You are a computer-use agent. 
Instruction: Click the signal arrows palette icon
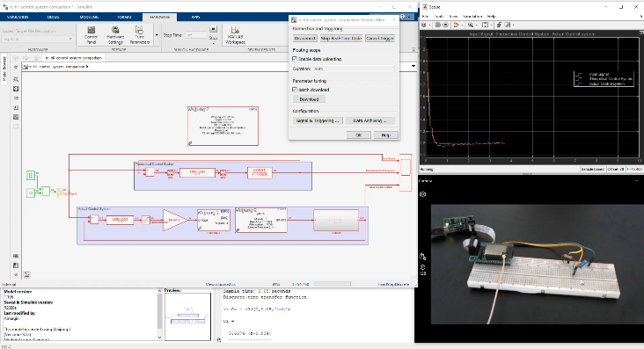(16, 98)
